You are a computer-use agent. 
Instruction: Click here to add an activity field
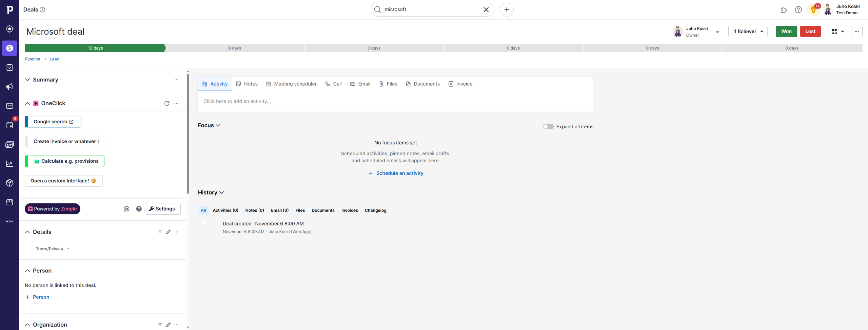pyautogui.click(x=396, y=101)
